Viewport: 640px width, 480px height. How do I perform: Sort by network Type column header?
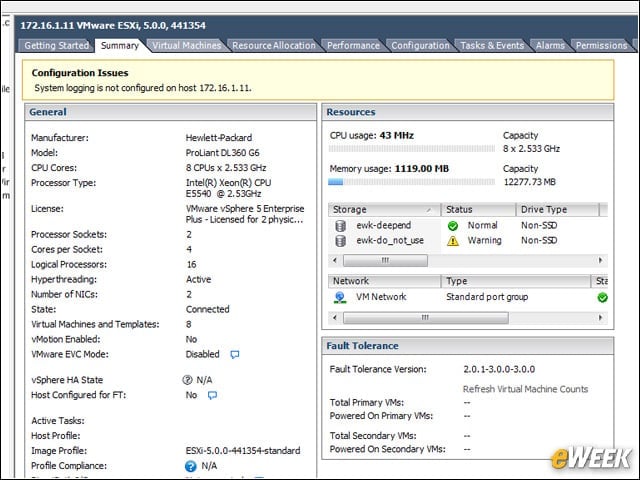516,281
